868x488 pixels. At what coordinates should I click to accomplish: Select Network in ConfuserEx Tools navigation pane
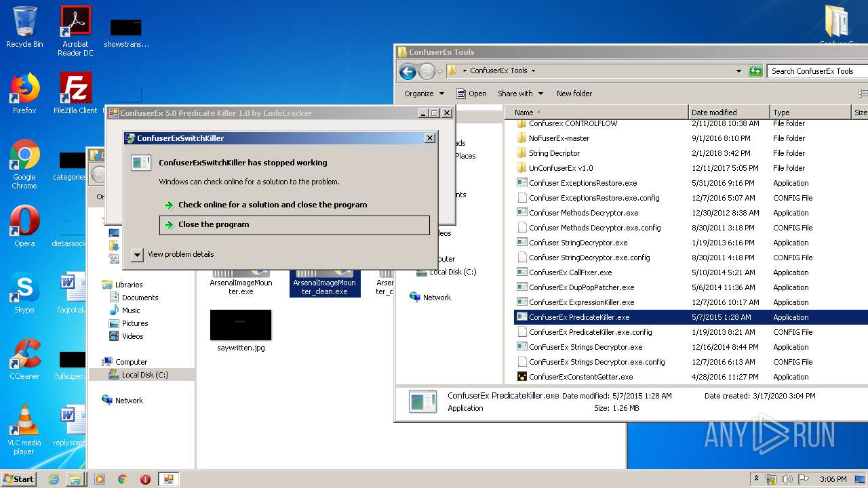tap(431, 298)
